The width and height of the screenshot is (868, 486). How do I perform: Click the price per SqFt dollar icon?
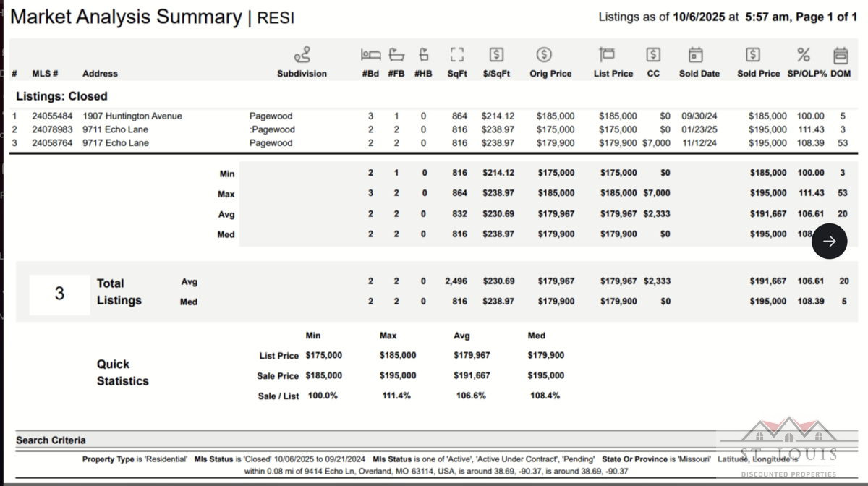click(x=496, y=55)
